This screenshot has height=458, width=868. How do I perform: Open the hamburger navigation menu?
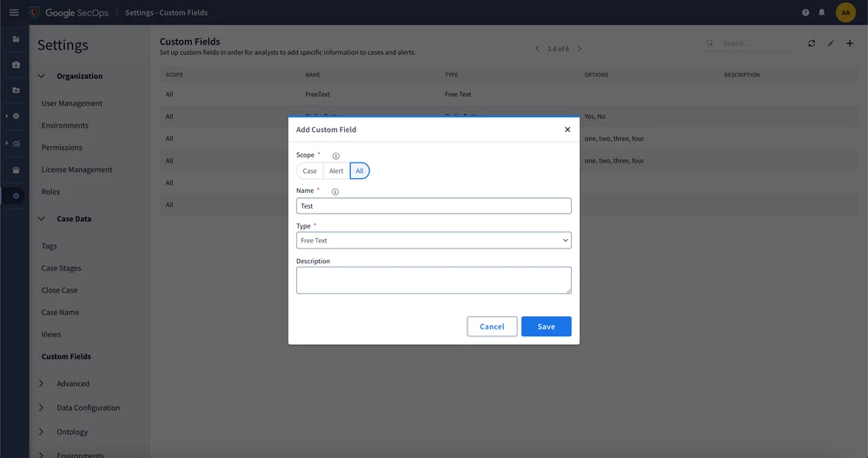pyautogui.click(x=14, y=12)
